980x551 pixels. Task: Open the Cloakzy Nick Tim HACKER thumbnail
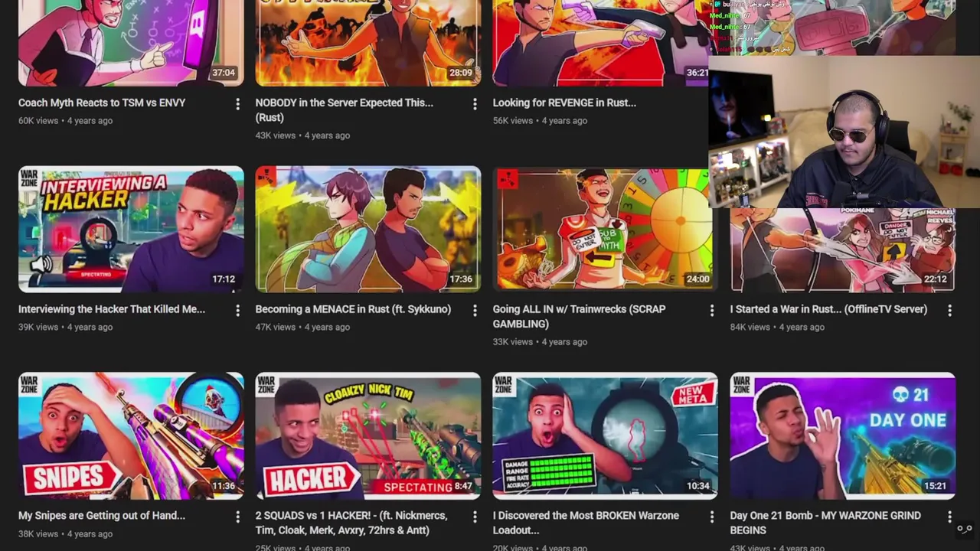coord(368,435)
